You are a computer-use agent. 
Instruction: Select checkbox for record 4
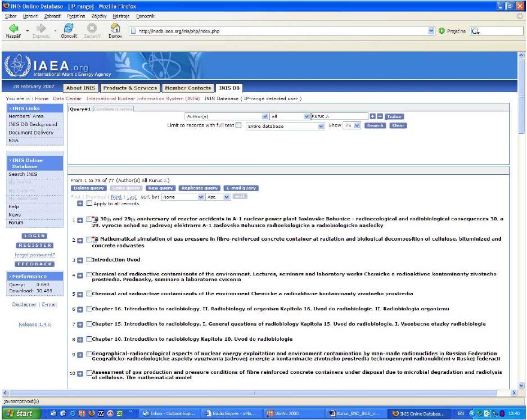pyautogui.click(x=89, y=274)
